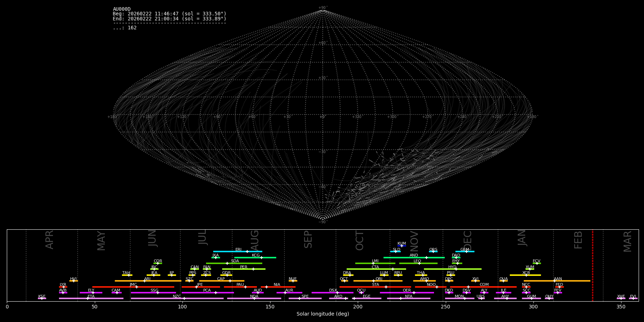Click the NTA shower label
Image resolution: width=644 pixels, height=322 pixels.
click(409, 297)
